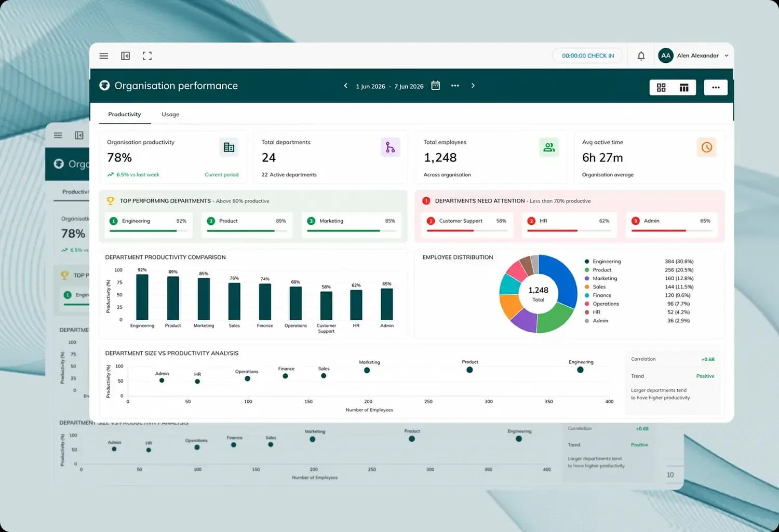Open the white more options button
Image resolution: width=779 pixels, height=532 pixels.
click(x=716, y=87)
